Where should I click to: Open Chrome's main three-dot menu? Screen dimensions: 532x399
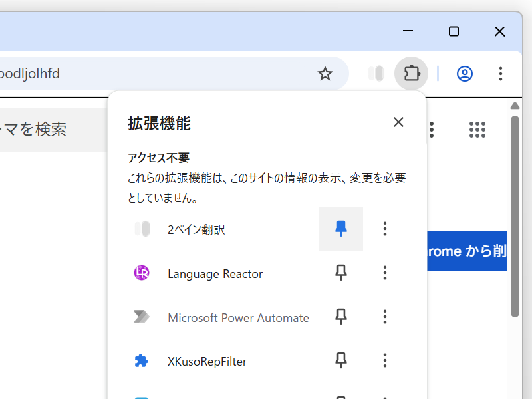(500, 74)
